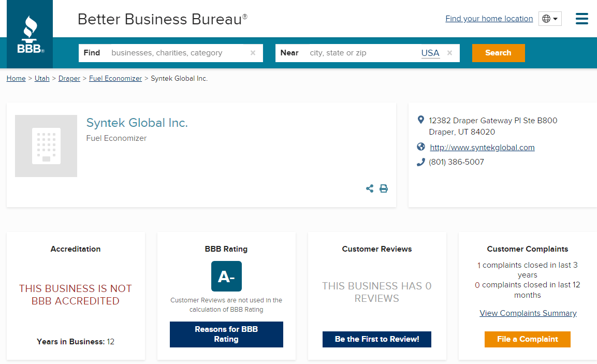This screenshot has width=597, height=364.
Task: Click the share icon
Action: (370, 188)
